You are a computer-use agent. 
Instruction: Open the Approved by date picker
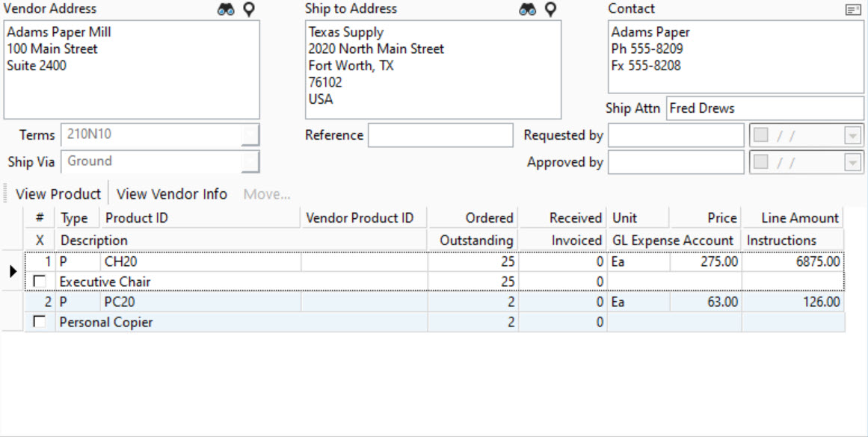pyautogui.click(x=852, y=162)
